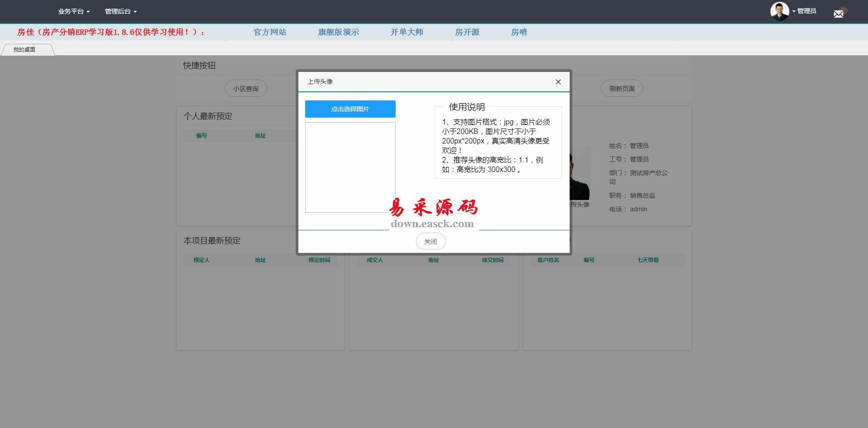
Task: Click the mail envelope notification icon
Action: click(x=839, y=14)
